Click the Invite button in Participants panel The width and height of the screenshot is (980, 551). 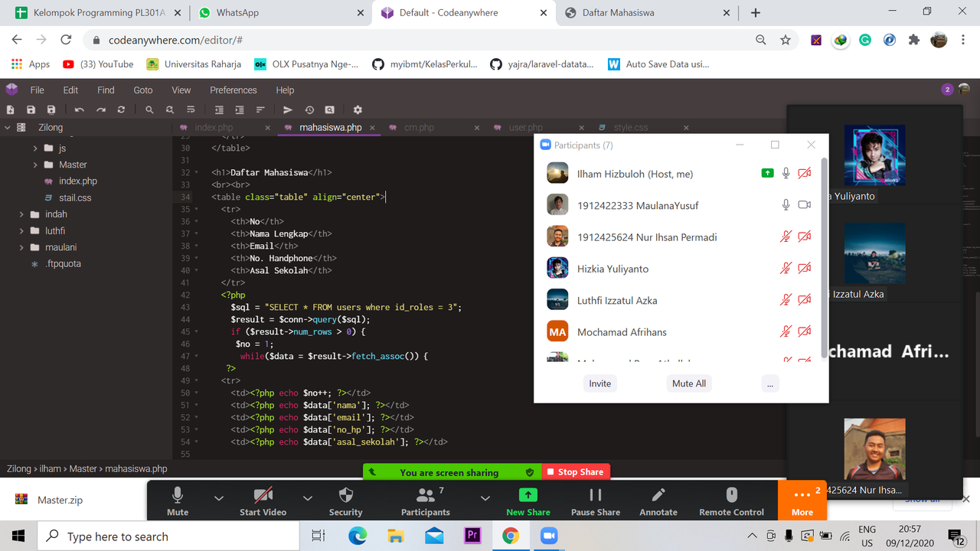click(x=600, y=383)
